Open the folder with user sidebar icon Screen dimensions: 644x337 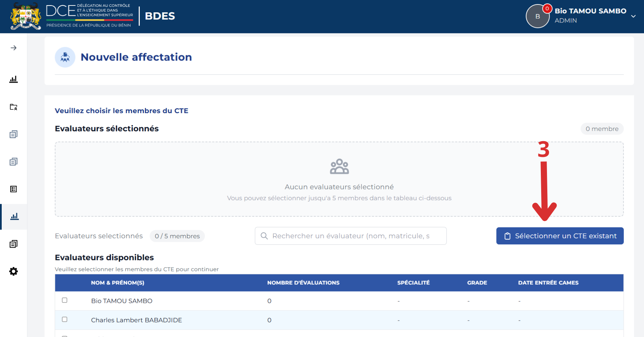(13, 107)
